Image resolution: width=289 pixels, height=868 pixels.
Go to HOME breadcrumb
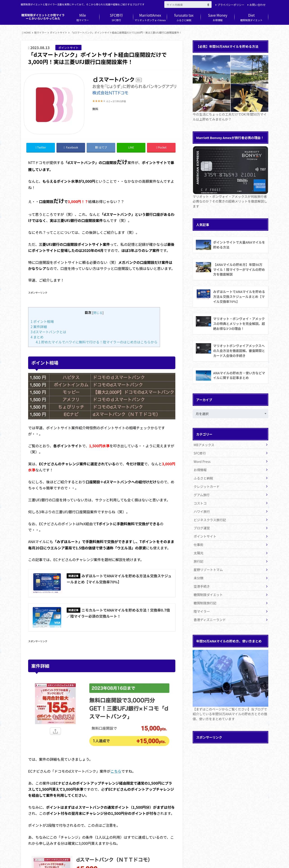click(x=27, y=33)
